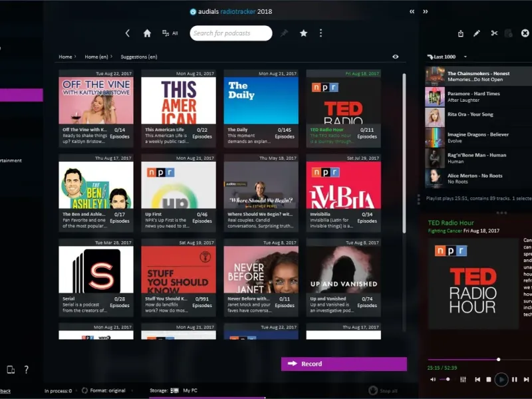Image resolution: width=532 pixels, height=399 pixels.
Task: Select Paramore - Hard Times track
Action: (478, 96)
